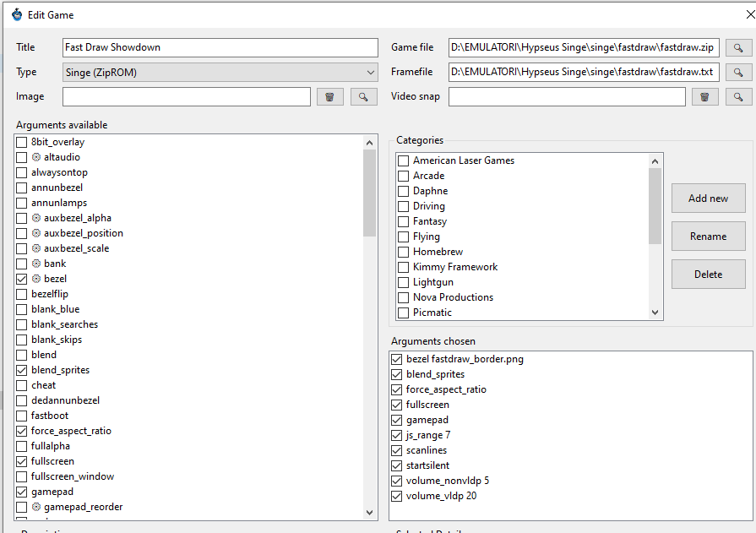The width and height of the screenshot is (756, 533).
Task: Uncheck fullscreen in Arguments available
Action: 22,461
